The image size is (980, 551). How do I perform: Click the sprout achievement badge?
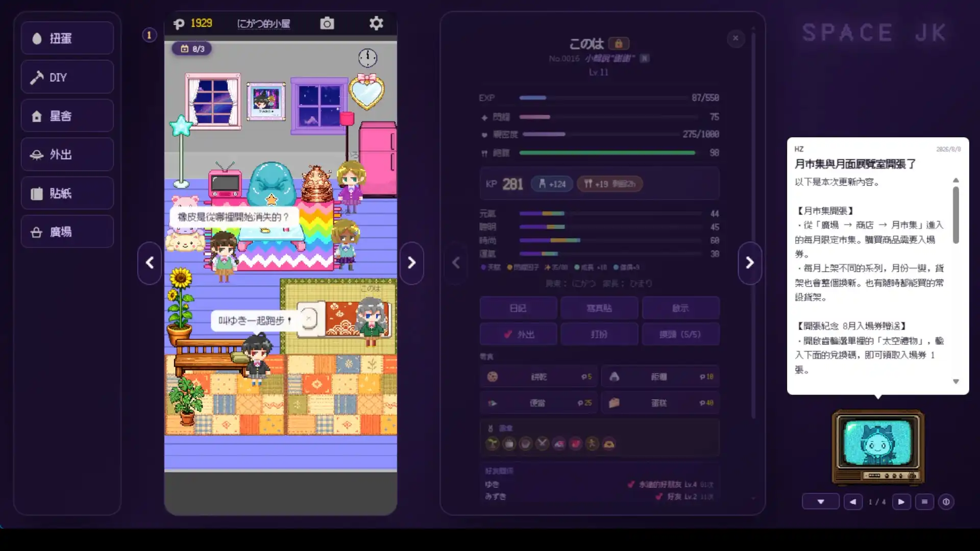coord(492,444)
